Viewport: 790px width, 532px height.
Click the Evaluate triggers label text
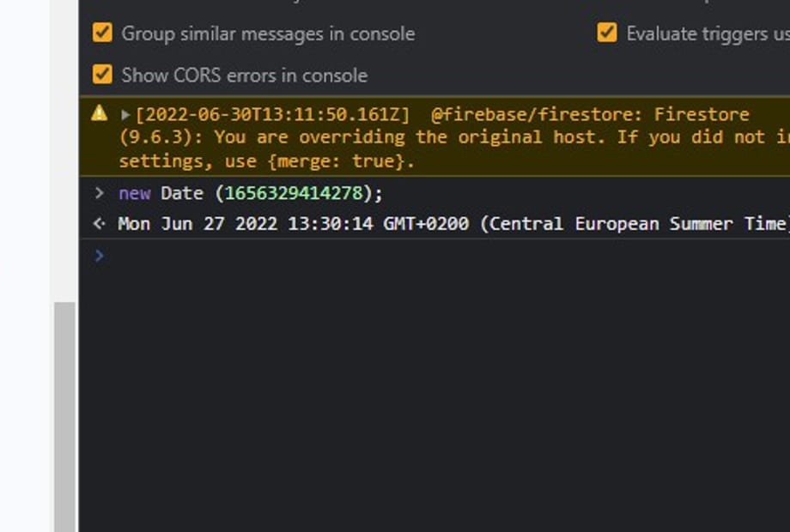708,33
